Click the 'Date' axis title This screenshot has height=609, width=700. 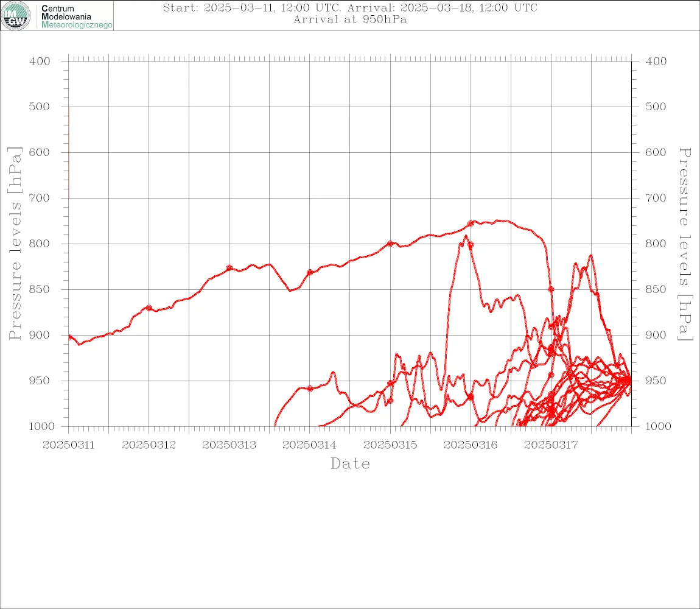(x=350, y=463)
